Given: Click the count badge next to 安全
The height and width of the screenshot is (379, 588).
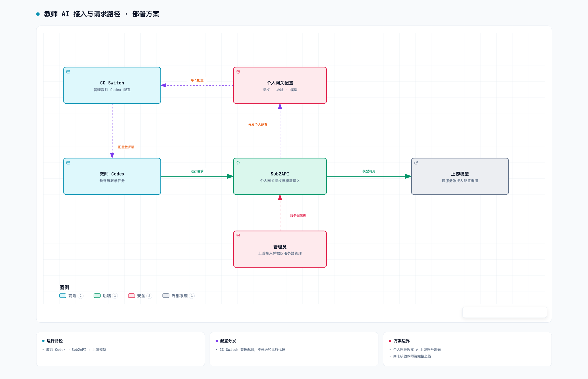Looking at the screenshot, I should (149, 296).
